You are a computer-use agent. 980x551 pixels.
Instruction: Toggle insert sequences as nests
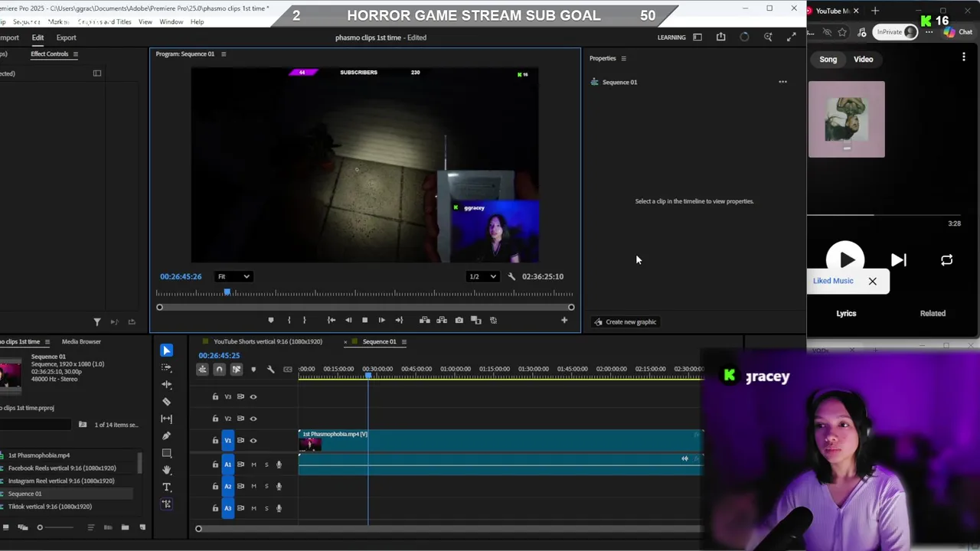(202, 370)
